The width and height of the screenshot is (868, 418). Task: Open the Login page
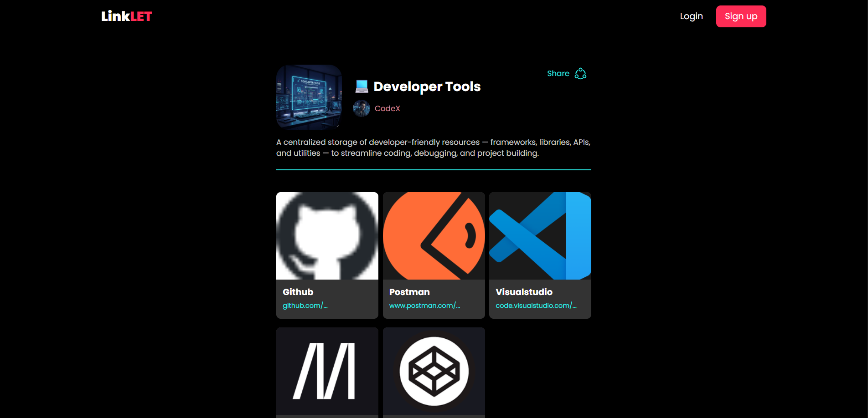pyautogui.click(x=691, y=16)
